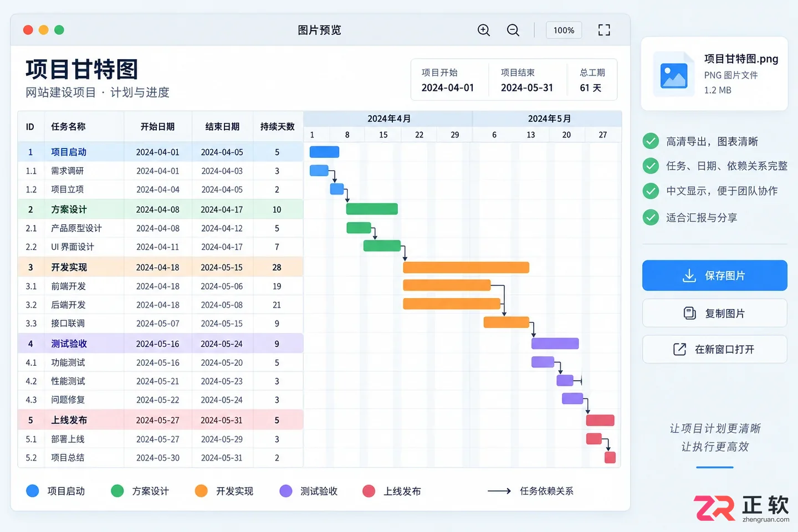Image resolution: width=798 pixels, height=532 pixels.
Task: Click the 测试验收 purple summary Gantt bar
Action: [x=555, y=344]
